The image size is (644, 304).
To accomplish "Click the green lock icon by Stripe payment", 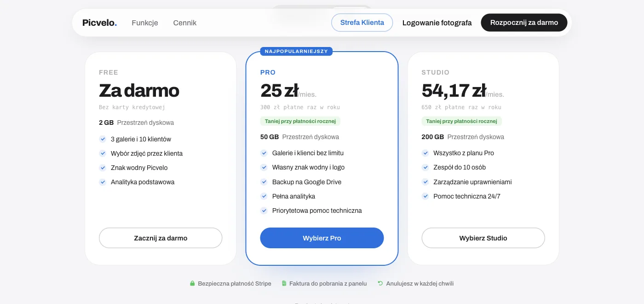I will [192, 283].
